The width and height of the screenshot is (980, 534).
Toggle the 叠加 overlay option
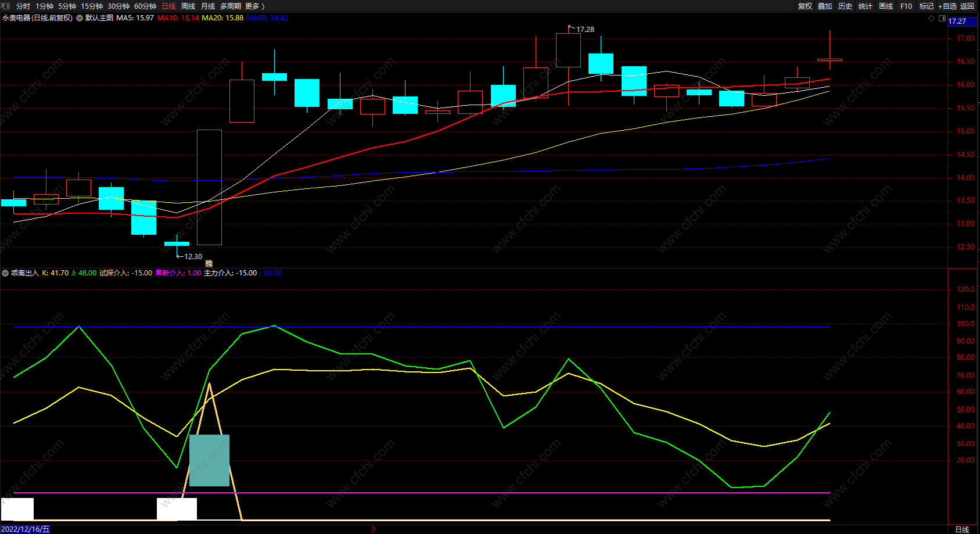click(825, 6)
